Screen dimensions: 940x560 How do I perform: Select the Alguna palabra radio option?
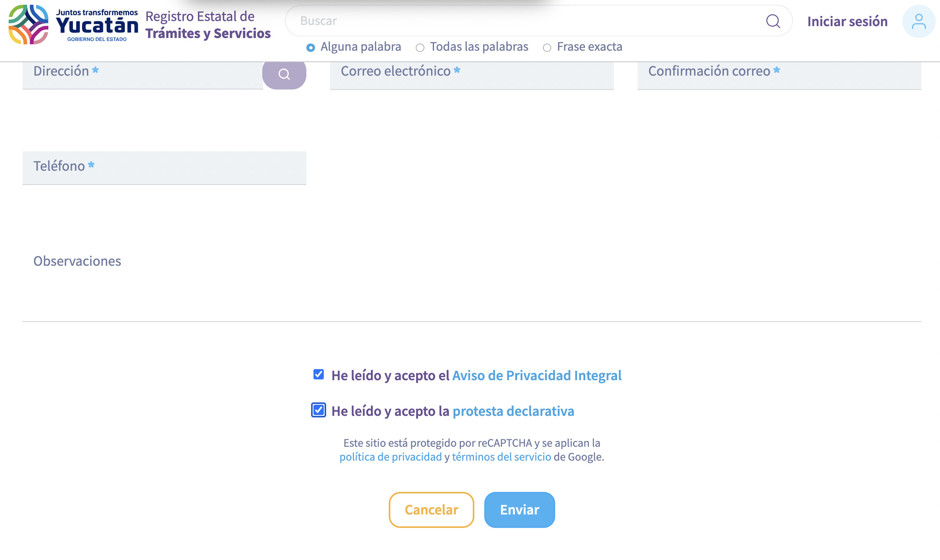point(311,48)
